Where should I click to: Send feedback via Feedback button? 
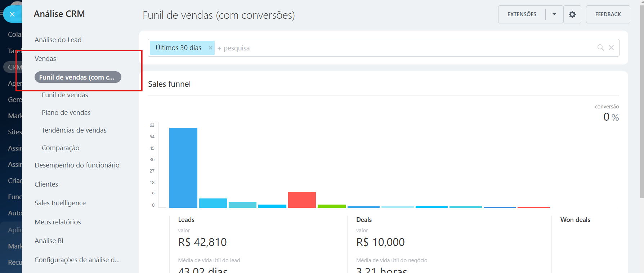[x=608, y=14]
